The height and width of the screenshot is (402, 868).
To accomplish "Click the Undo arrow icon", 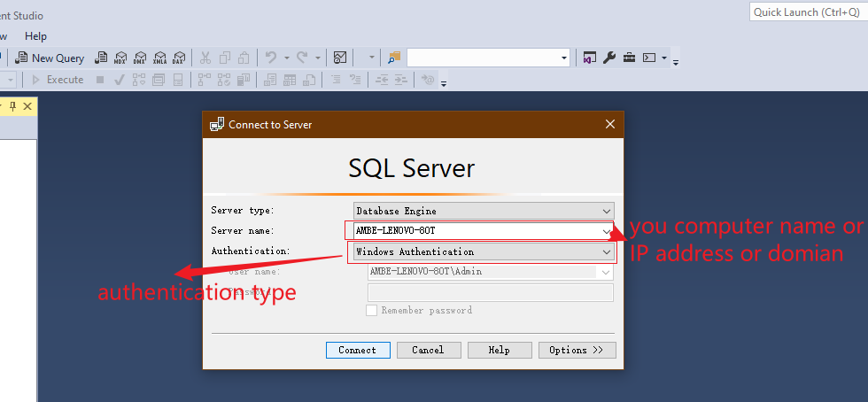I will (271, 58).
